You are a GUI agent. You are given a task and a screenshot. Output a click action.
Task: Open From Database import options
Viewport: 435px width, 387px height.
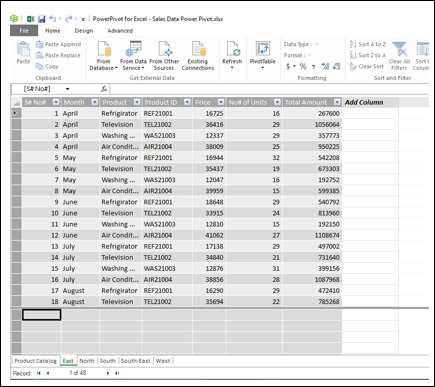pos(104,56)
